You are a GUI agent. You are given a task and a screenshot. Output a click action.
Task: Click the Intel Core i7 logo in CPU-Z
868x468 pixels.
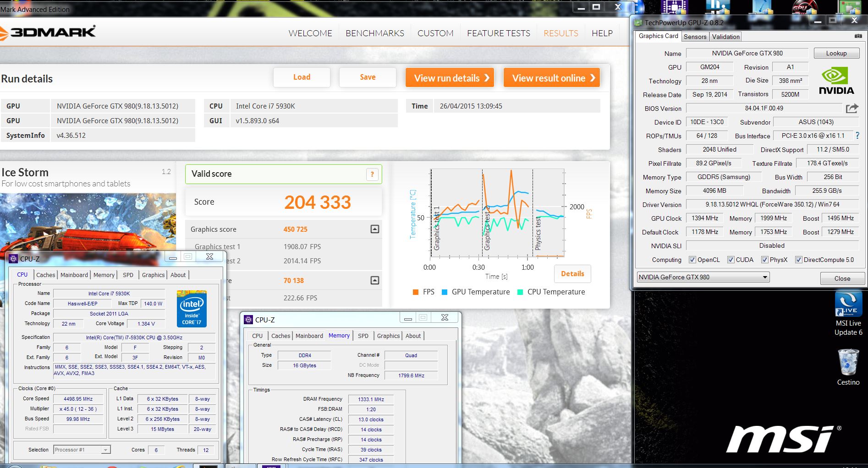(192, 309)
